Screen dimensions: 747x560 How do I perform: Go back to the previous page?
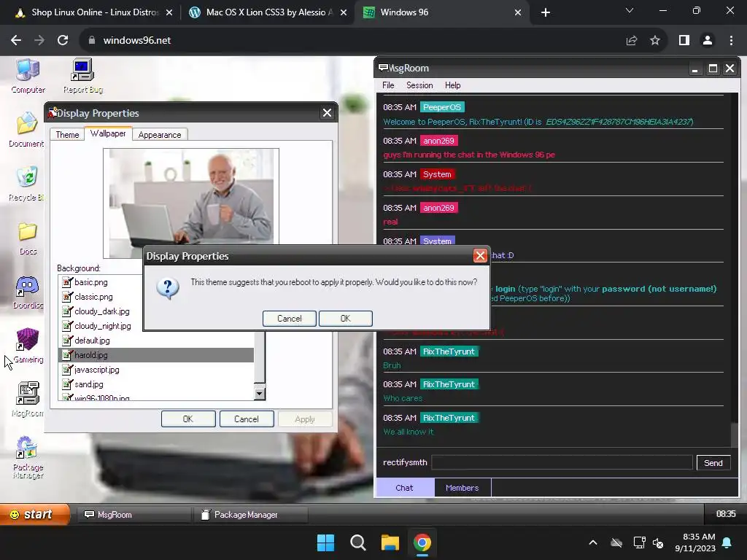(16, 41)
